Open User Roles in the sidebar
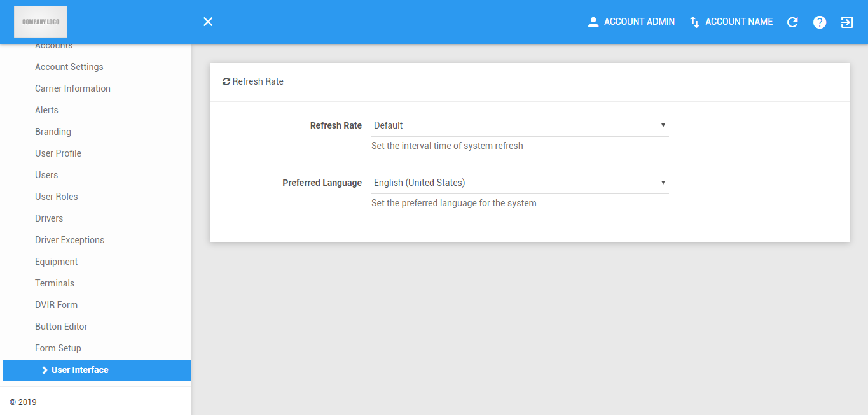The width and height of the screenshot is (868, 415). point(57,197)
